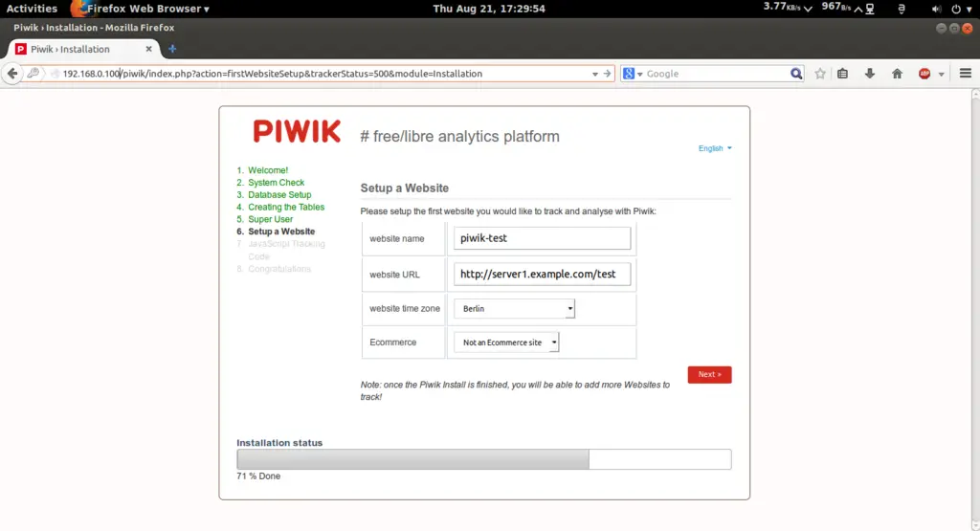Open downloads arrow icon

tap(869, 74)
